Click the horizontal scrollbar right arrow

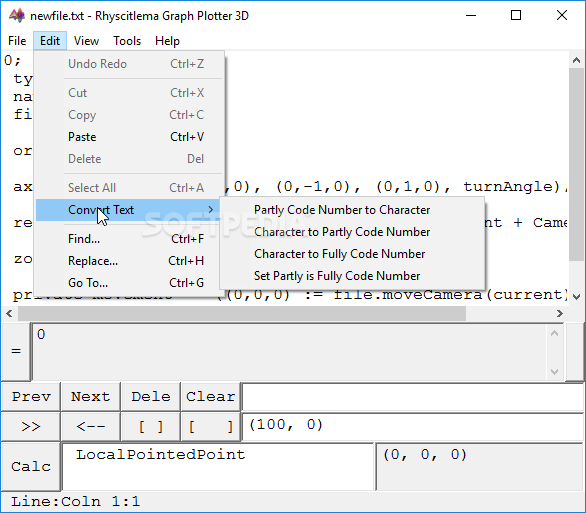[559, 313]
